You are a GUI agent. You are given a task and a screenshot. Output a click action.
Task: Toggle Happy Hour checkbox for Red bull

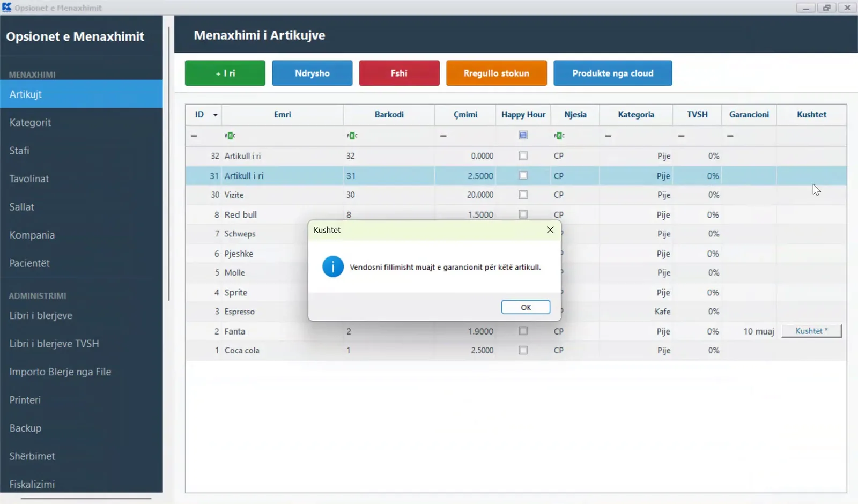pyautogui.click(x=523, y=214)
